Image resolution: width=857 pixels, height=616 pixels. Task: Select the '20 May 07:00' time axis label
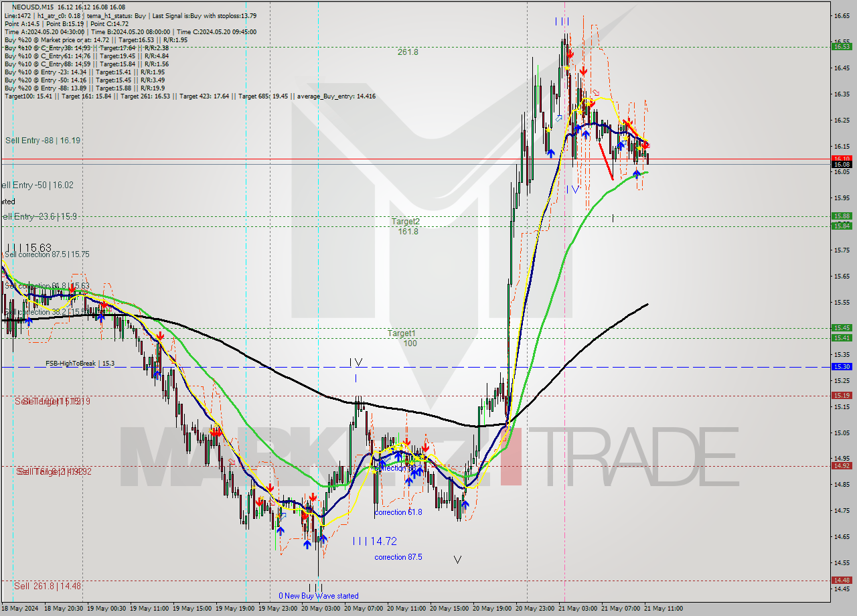pyautogui.click(x=362, y=609)
